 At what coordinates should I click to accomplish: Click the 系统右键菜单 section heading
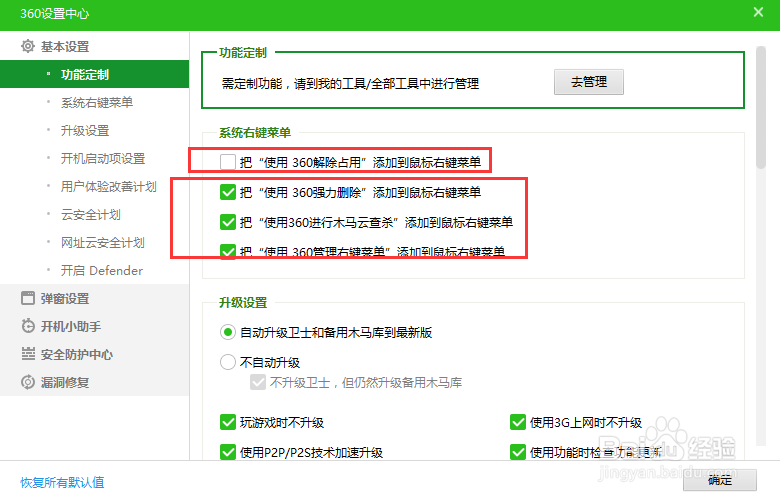coord(255,133)
